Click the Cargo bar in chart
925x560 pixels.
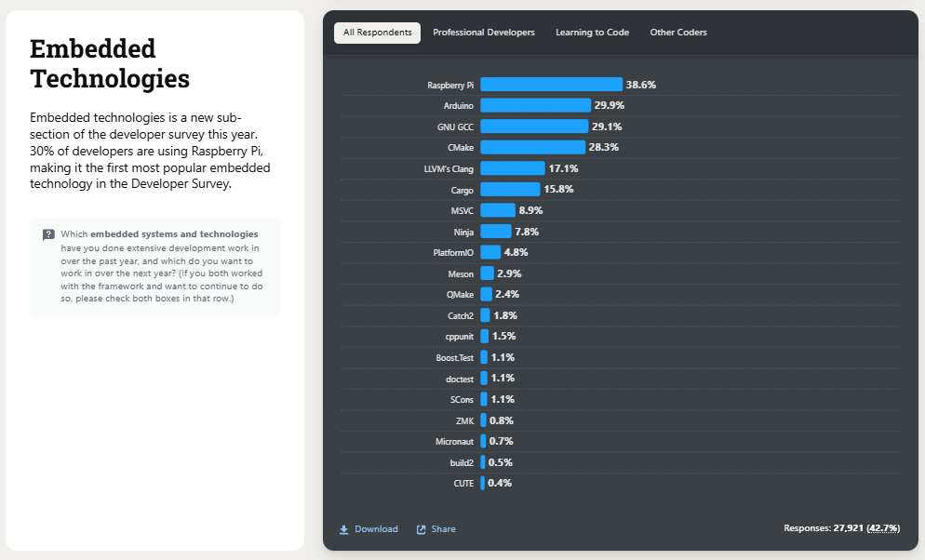[510, 189]
